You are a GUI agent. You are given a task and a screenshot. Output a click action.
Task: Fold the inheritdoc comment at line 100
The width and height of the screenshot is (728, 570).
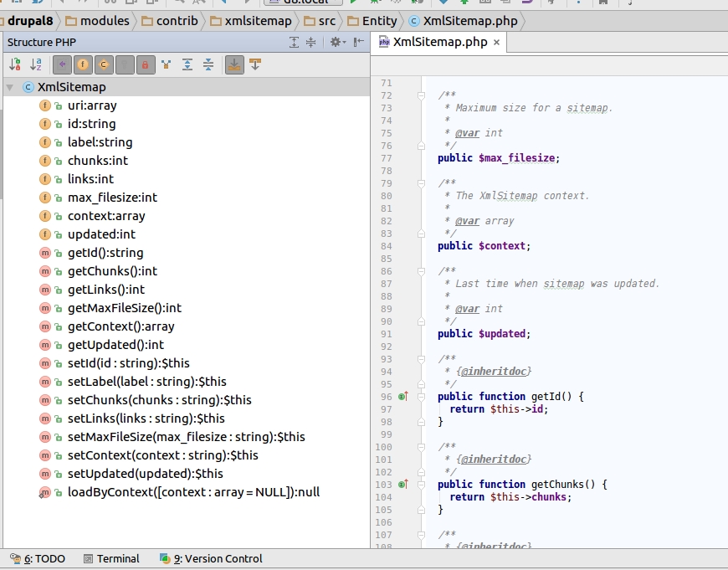pos(421,447)
